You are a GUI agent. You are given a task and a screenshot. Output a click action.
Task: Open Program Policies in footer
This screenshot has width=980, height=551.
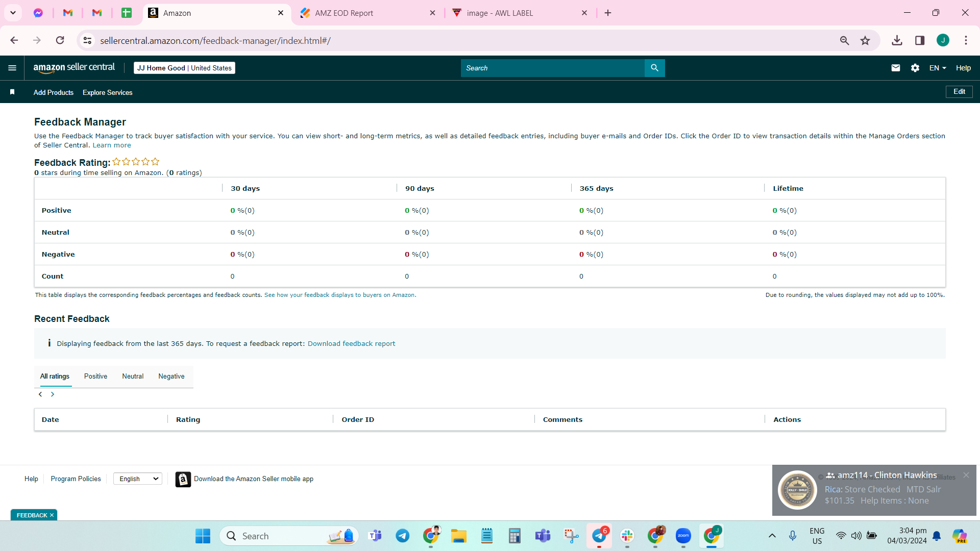pos(76,479)
